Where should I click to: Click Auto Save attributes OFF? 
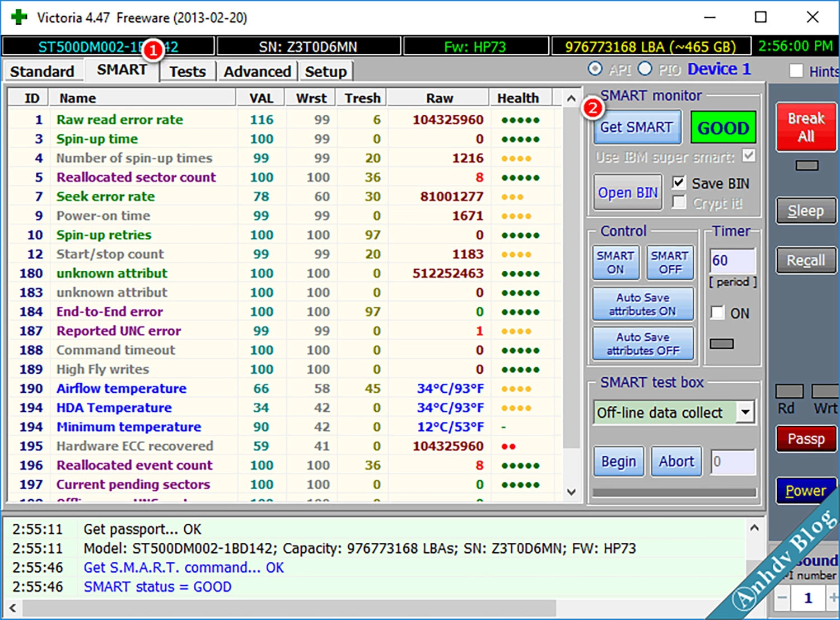pyautogui.click(x=643, y=344)
